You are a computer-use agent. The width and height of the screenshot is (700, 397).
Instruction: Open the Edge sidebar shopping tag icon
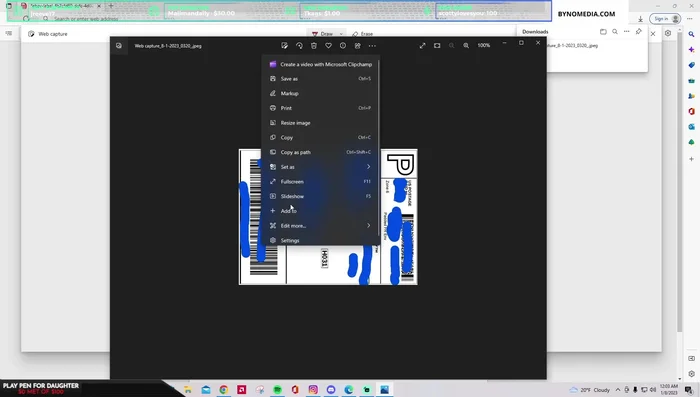(692, 65)
